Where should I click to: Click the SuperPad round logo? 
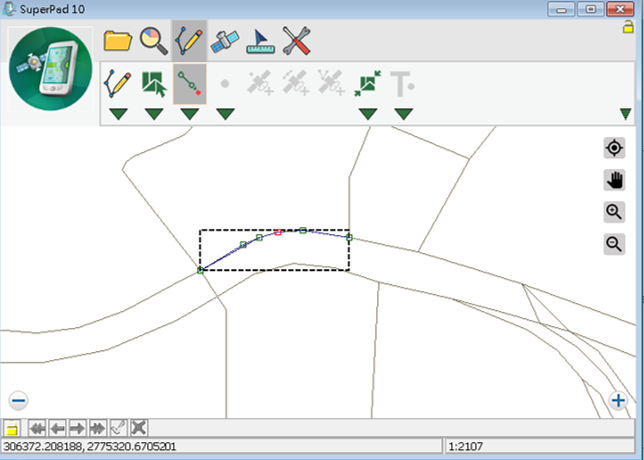click(x=51, y=69)
